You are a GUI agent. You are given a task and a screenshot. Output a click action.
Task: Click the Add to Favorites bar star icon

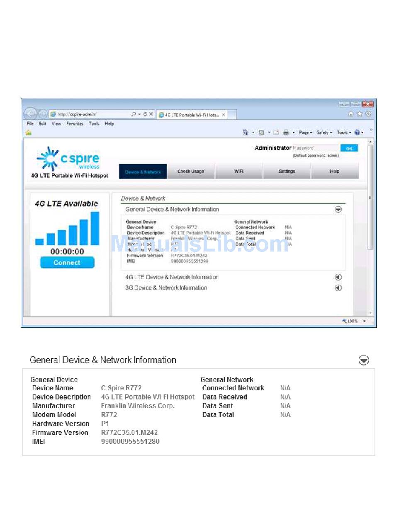coord(28,133)
